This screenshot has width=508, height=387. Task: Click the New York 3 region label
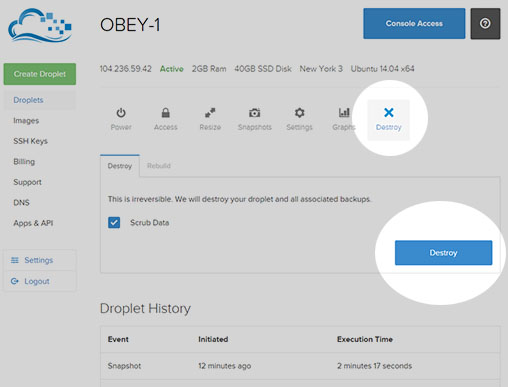[x=321, y=69]
